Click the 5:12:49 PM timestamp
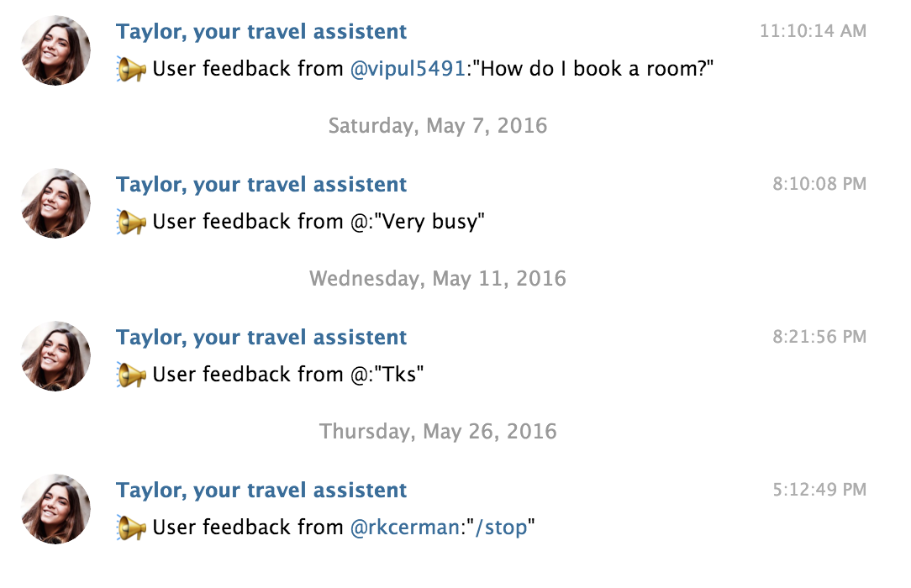 (x=822, y=490)
